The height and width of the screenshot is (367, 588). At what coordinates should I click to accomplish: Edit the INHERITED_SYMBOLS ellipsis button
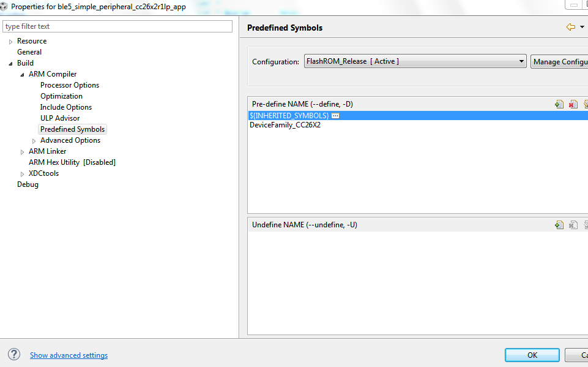(x=336, y=116)
